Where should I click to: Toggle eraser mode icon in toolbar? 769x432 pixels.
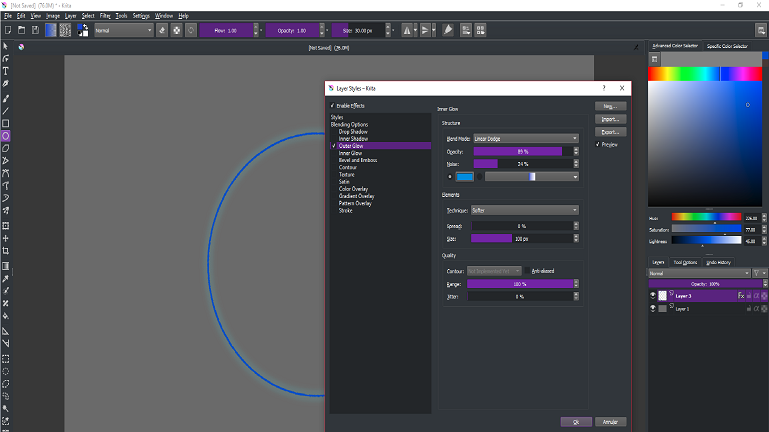(x=163, y=31)
